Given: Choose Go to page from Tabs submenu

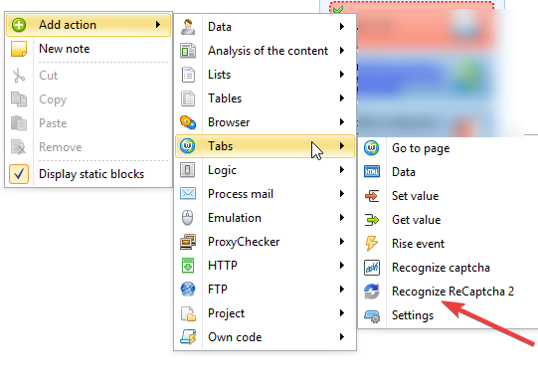Looking at the screenshot, I should (421, 148).
